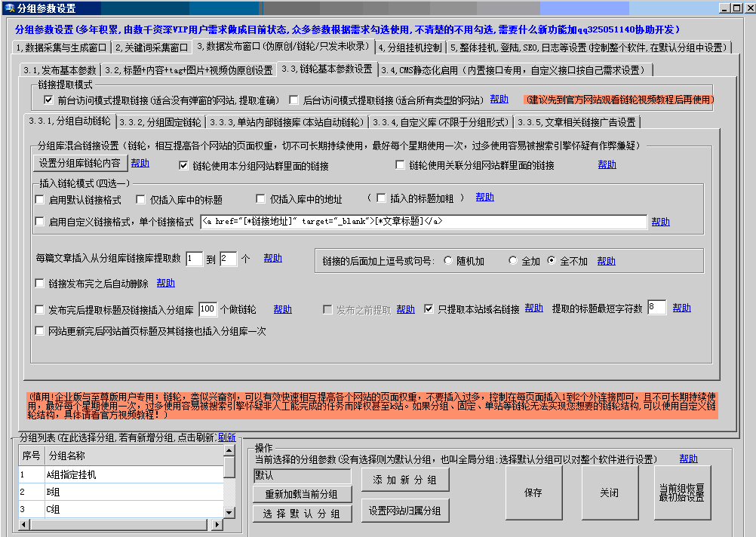The image size is (756, 537).
Task: Click 添加新分组 button
Action: [405, 480]
